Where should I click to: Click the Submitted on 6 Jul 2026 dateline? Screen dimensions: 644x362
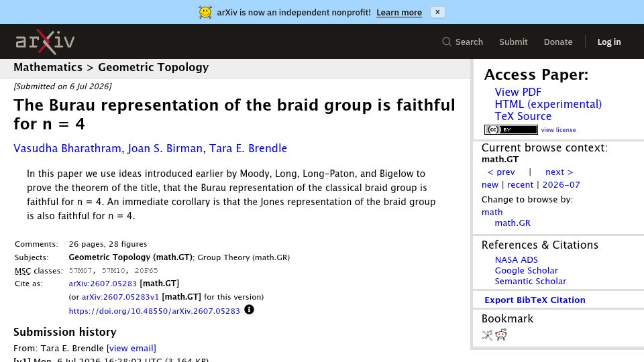pyautogui.click(x=62, y=86)
